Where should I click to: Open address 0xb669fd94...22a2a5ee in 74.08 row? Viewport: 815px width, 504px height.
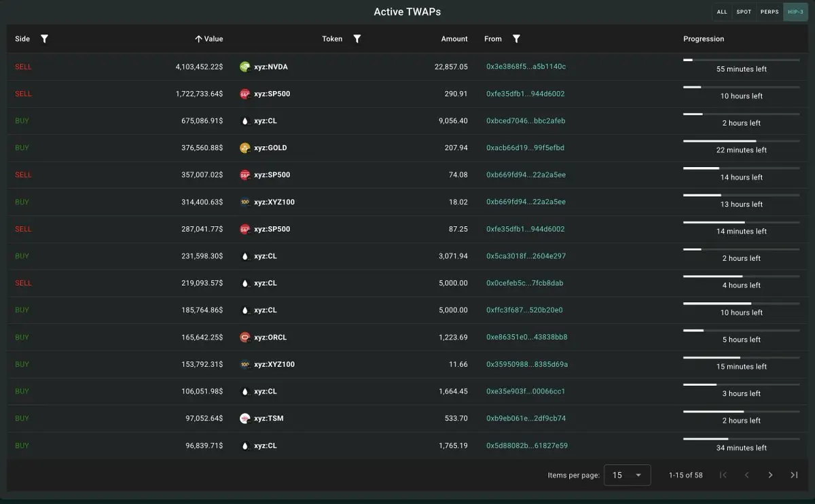click(526, 175)
